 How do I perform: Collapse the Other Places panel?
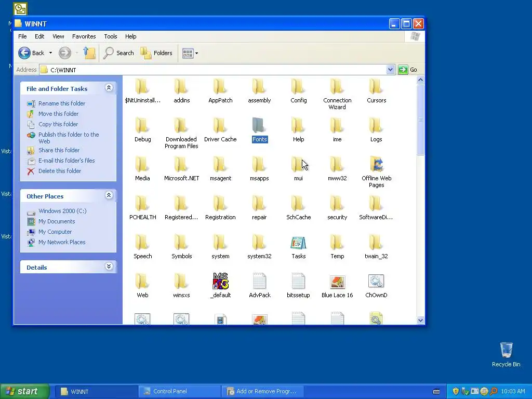[x=109, y=195]
